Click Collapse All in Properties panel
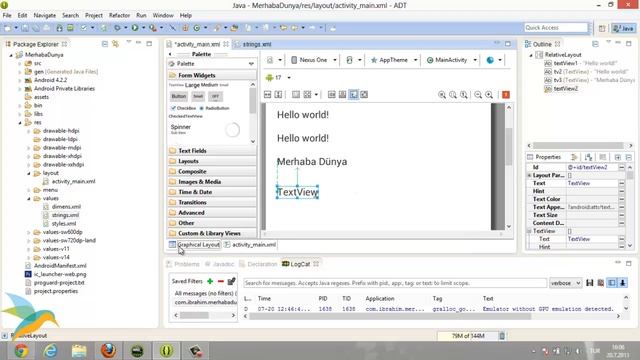The width and height of the screenshot is (640, 360). 629,157
